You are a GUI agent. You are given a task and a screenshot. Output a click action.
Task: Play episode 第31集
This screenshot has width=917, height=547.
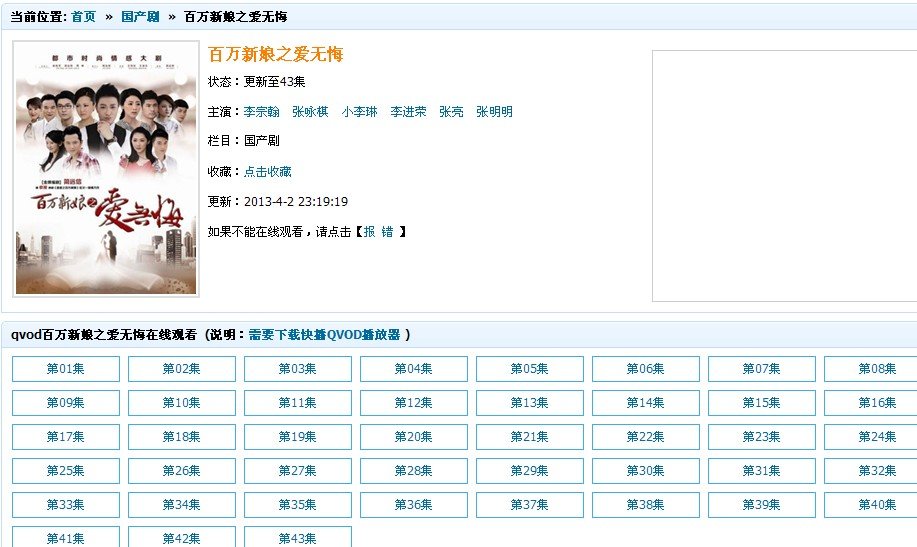pos(761,471)
